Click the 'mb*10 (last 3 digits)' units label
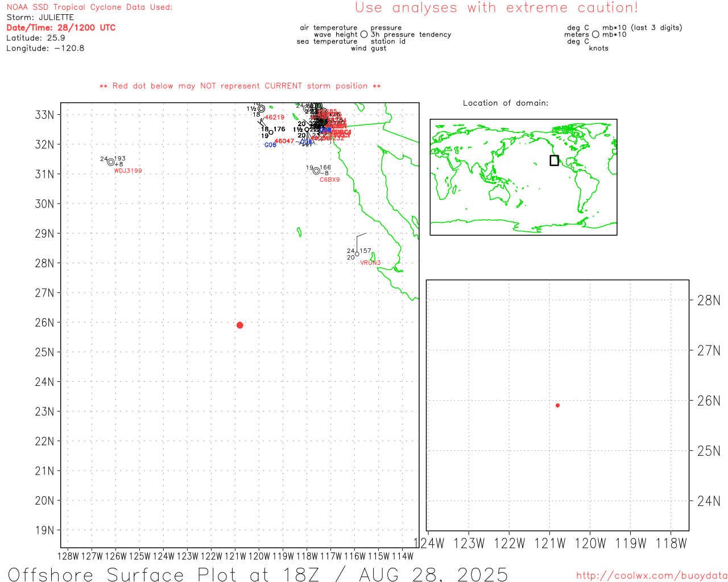 (642, 28)
